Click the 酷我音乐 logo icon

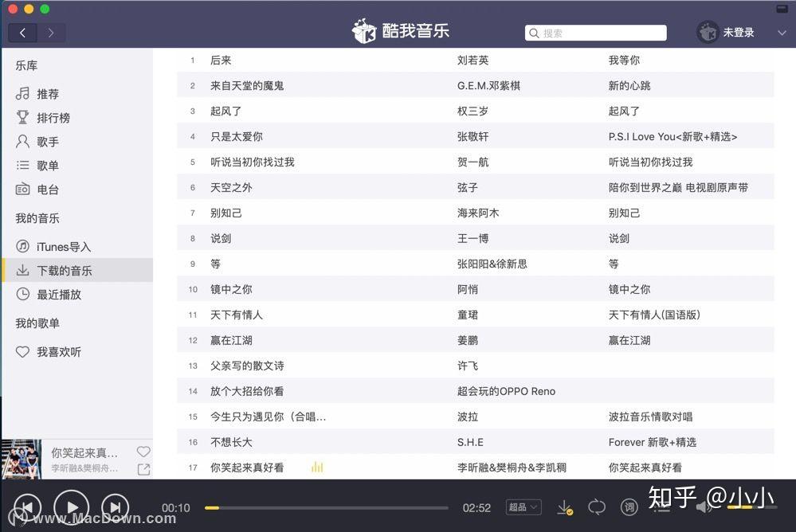pyautogui.click(x=364, y=32)
